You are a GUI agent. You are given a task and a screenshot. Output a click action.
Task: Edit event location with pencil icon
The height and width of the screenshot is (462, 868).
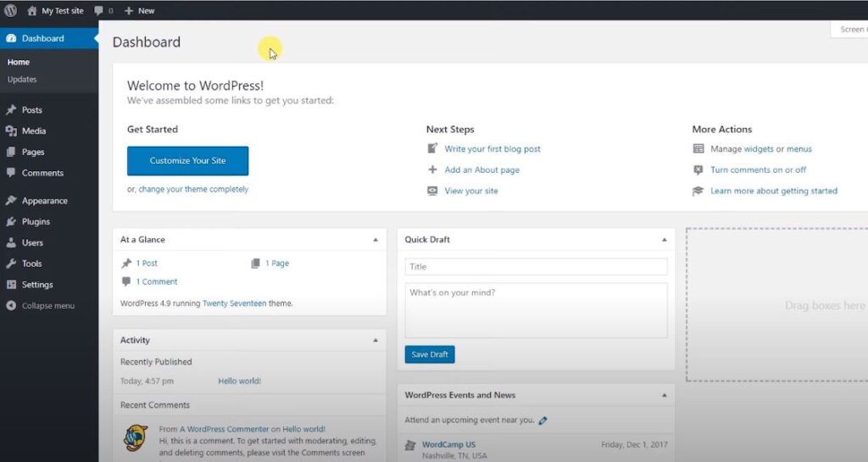(542, 420)
